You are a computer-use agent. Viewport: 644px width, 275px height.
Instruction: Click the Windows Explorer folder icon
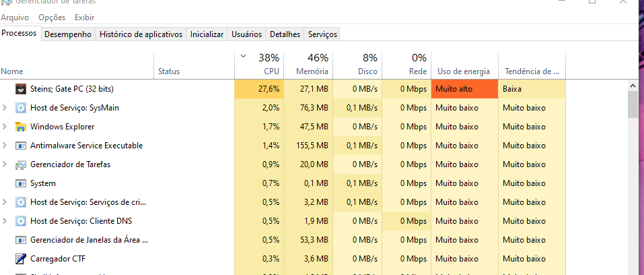(x=20, y=127)
